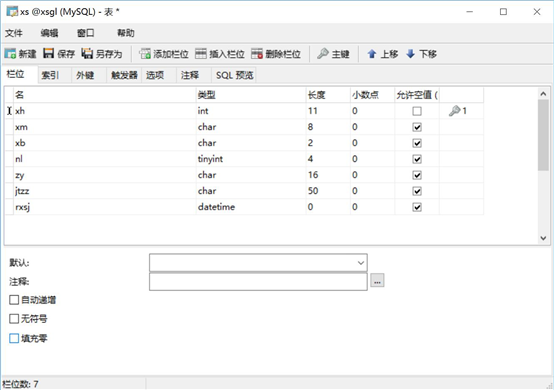Screen dimensions: 554x390
Task: Click the 新建 (New) toolbar icon
Action: coord(20,54)
